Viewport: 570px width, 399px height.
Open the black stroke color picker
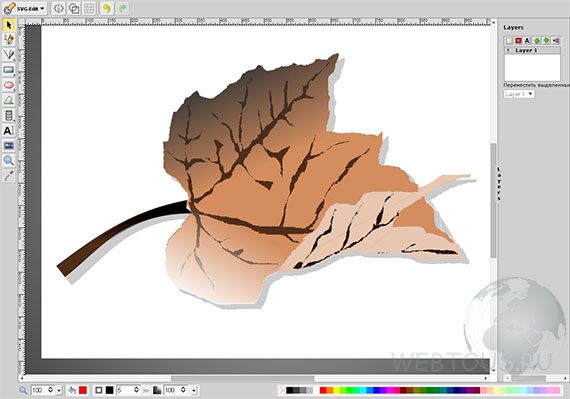(109, 390)
